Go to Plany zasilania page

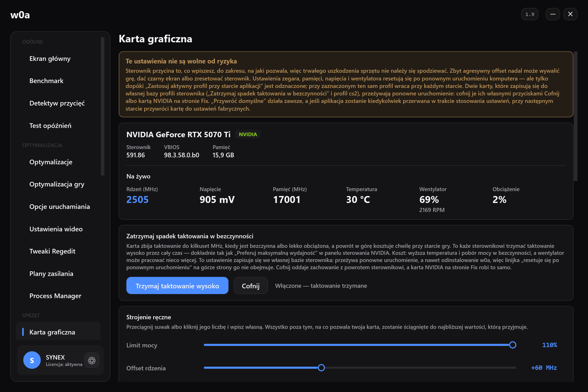point(58,274)
